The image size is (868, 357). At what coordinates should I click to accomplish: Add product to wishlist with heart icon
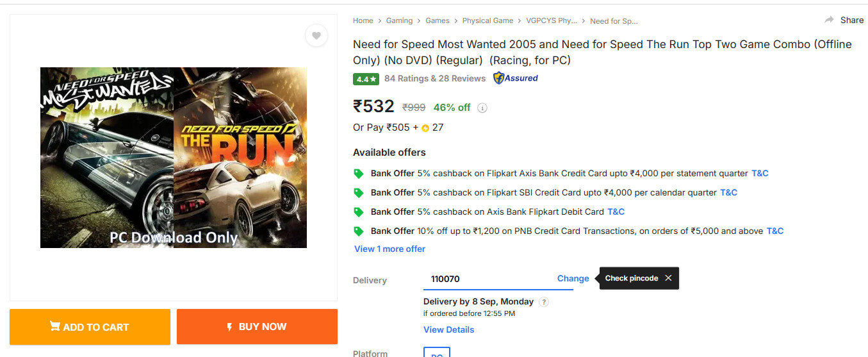tap(316, 35)
